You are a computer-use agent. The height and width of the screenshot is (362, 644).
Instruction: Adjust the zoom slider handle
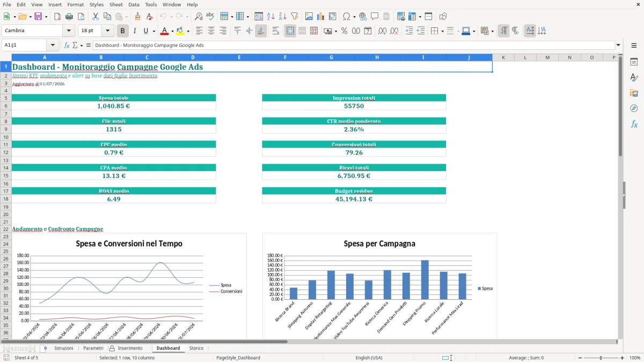pyautogui.click(x=601, y=358)
